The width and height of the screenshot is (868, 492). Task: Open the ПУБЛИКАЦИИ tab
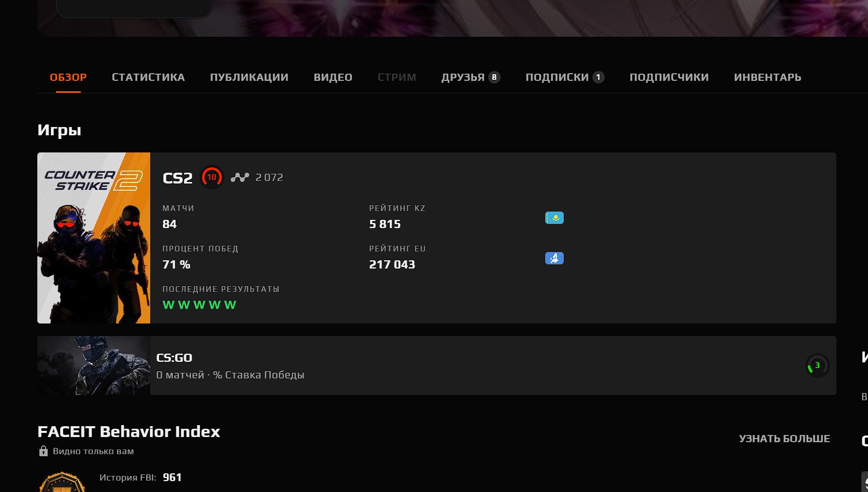[x=249, y=77]
